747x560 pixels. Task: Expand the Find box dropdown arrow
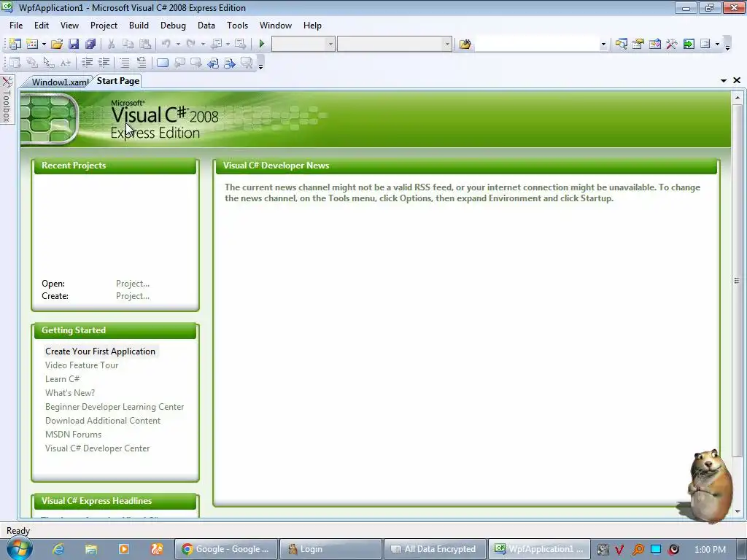(603, 44)
